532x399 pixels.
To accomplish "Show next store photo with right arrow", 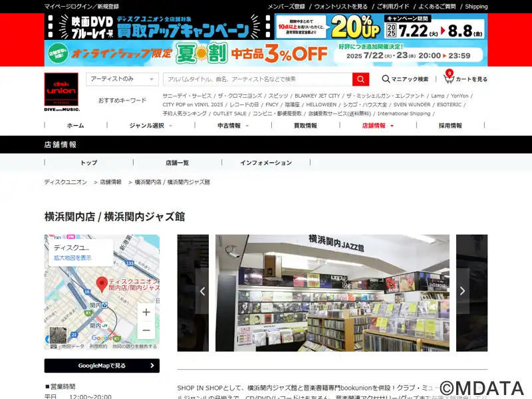I will point(462,291).
